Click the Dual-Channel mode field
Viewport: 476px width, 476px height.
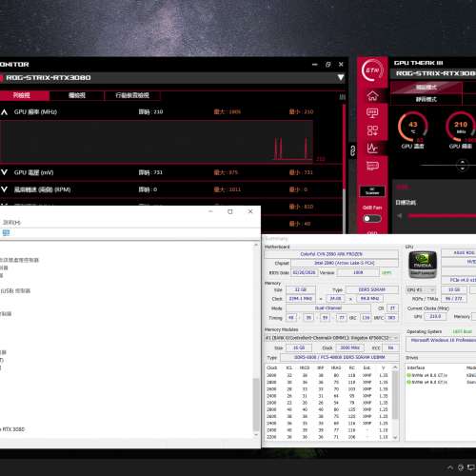(328, 308)
